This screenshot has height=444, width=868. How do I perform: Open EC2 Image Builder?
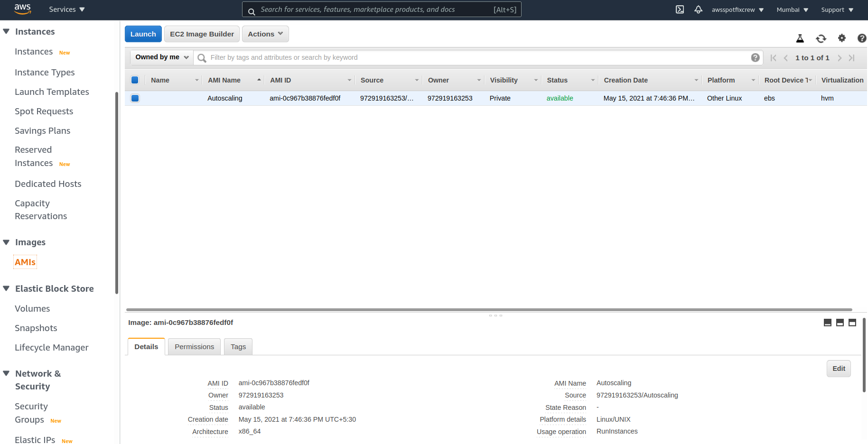point(202,34)
